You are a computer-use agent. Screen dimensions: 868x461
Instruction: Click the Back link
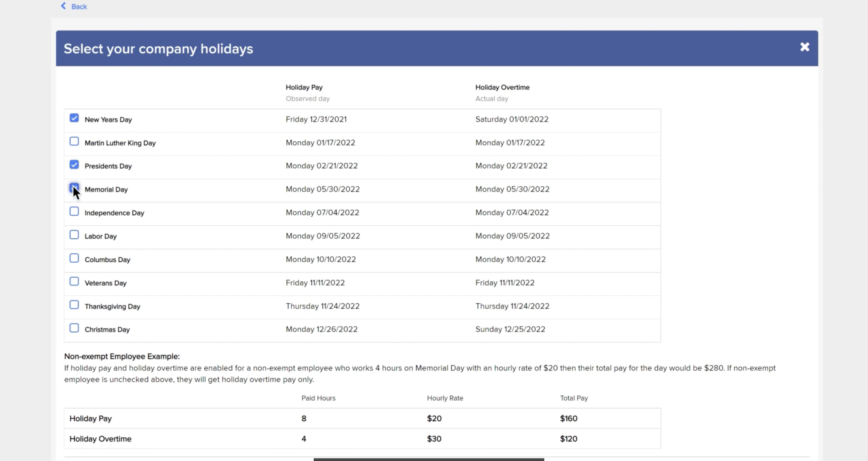(x=78, y=6)
